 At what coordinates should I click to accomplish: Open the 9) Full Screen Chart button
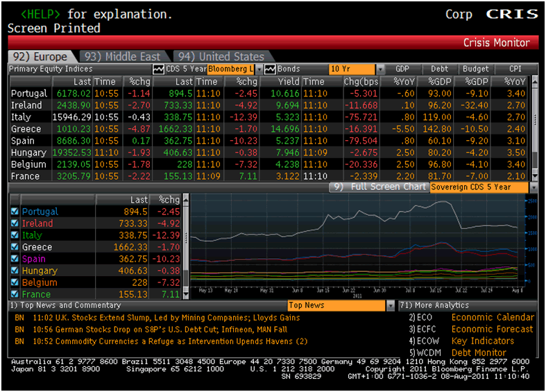point(379,187)
